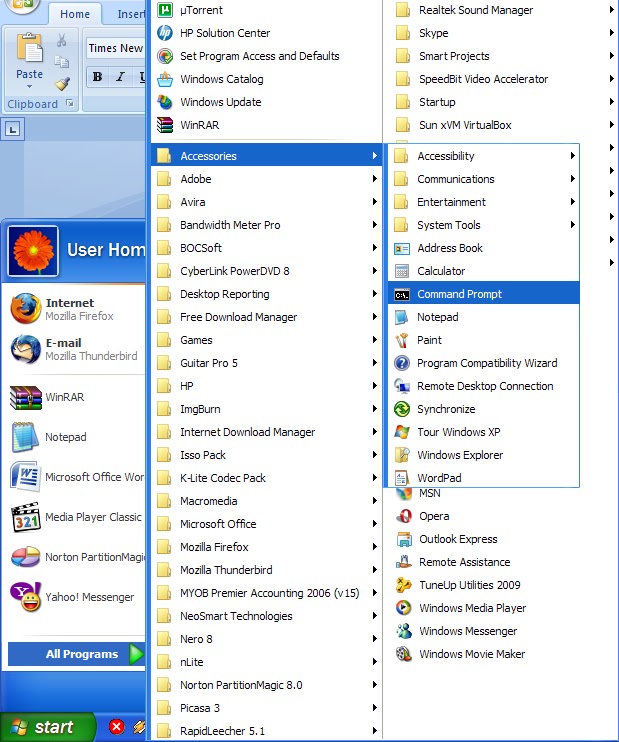Open the Sun xVM VirtualBox folder
The width and height of the screenshot is (619, 742).
pyautogui.click(x=503, y=125)
